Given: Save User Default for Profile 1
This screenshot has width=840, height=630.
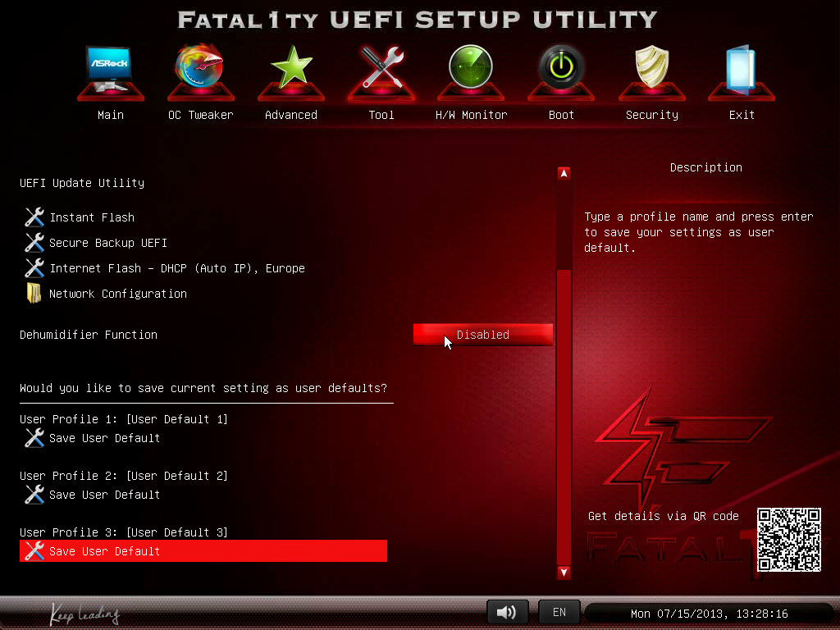Looking at the screenshot, I should click(x=104, y=438).
